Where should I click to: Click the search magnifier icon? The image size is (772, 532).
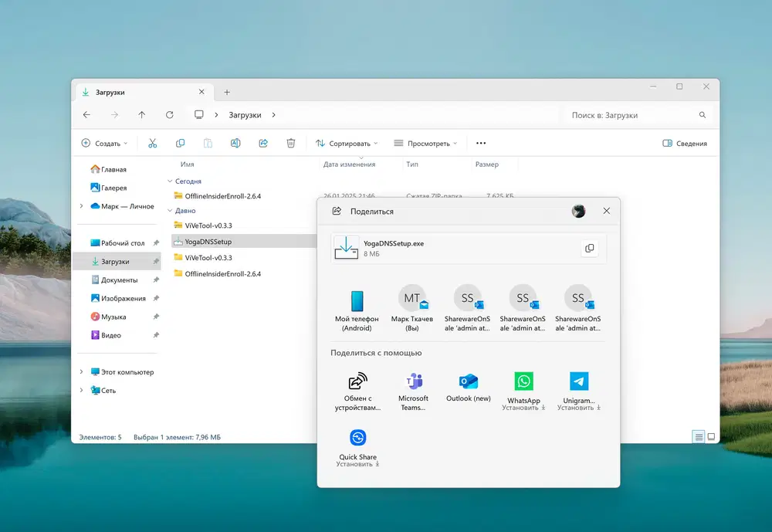pyautogui.click(x=703, y=115)
